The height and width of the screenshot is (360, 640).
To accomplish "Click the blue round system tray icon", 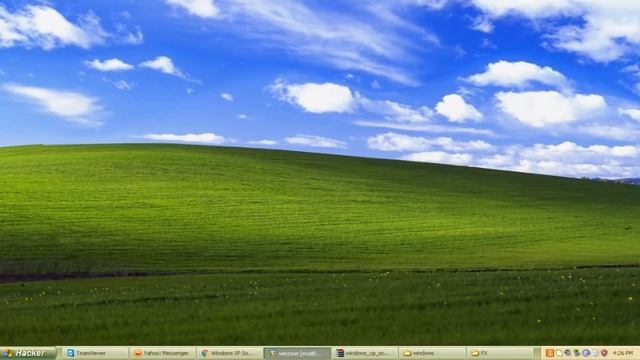I will tap(586, 353).
